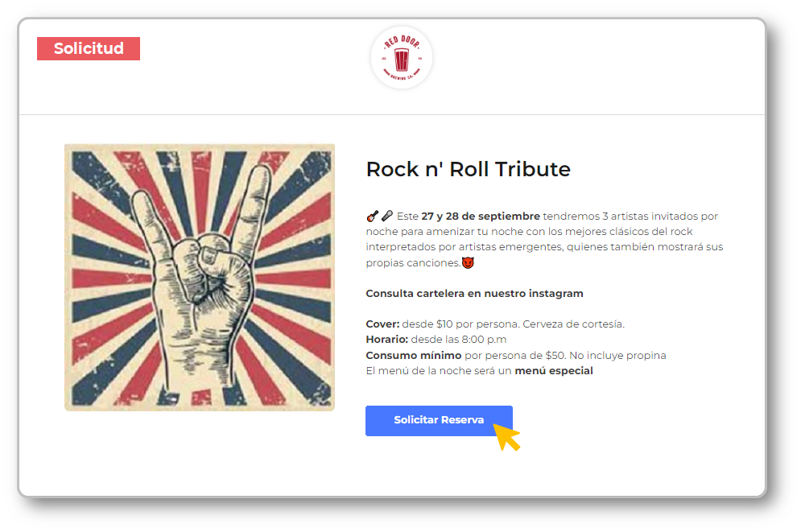Viewport: 801px width, 532px height.
Task: Click the bold Cover: label
Action: tap(382, 324)
